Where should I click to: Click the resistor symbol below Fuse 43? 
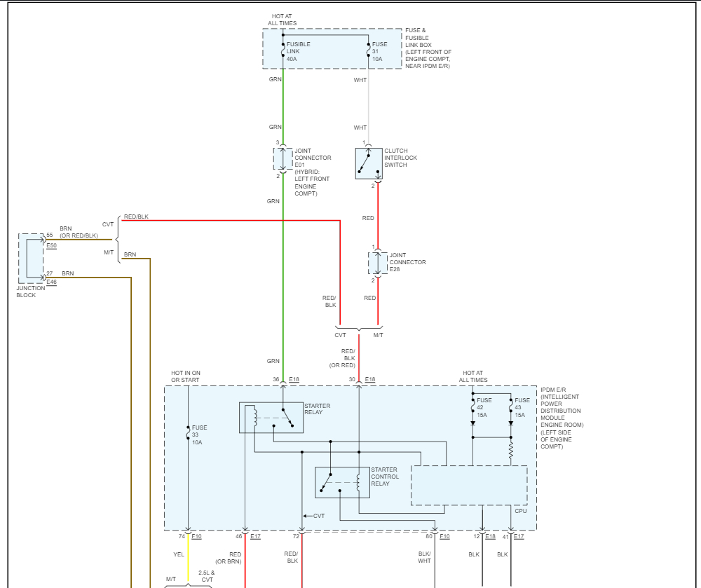tap(511, 451)
